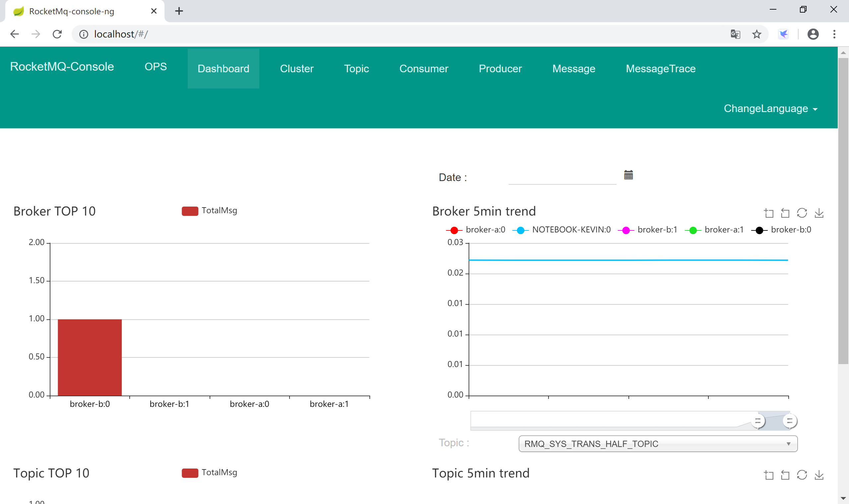
Task: Click the Topic 5min trend restore icon
Action: (x=785, y=474)
